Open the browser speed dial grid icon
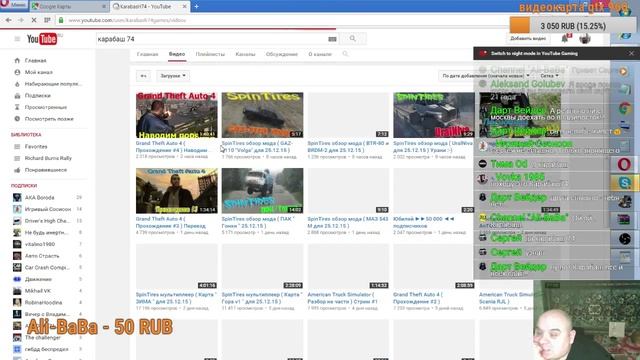 point(47,20)
